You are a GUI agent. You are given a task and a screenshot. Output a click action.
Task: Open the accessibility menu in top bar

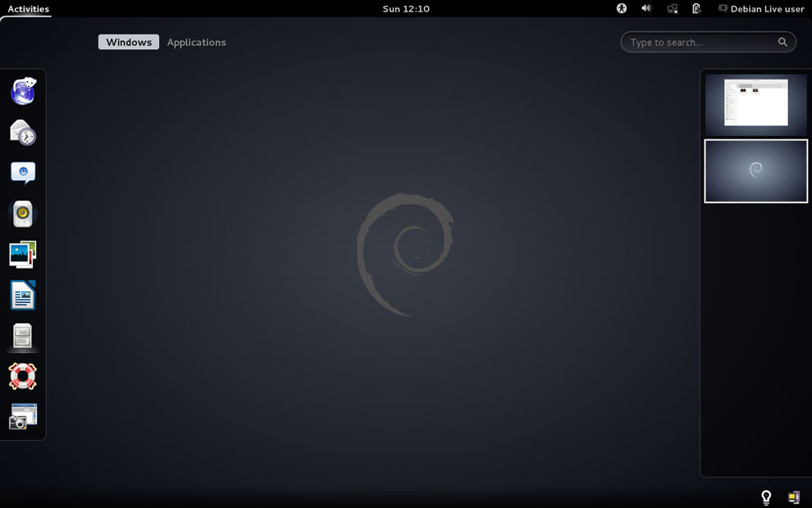622,8
